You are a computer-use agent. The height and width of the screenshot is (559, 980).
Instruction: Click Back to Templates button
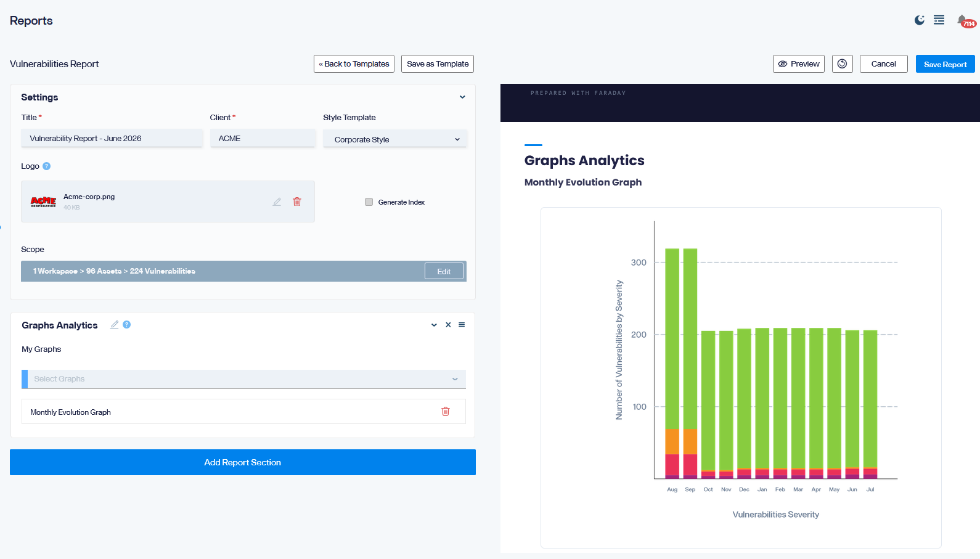coord(354,64)
